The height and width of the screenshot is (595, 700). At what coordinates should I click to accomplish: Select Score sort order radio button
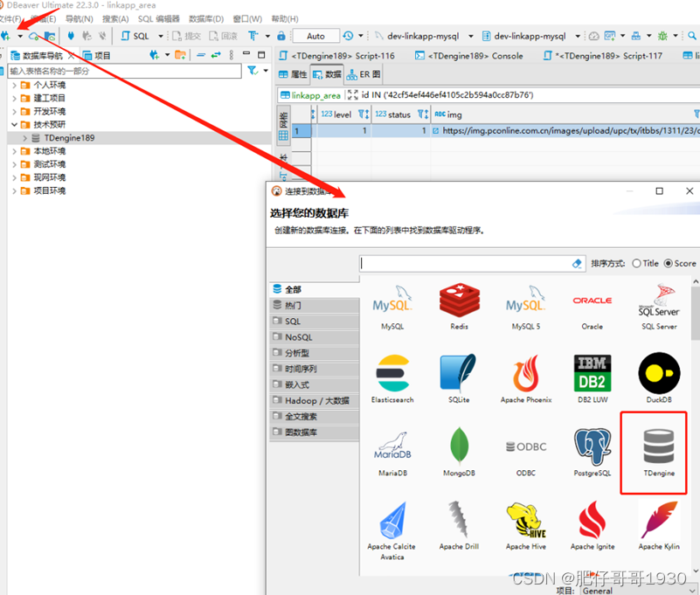[x=669, y=263]
